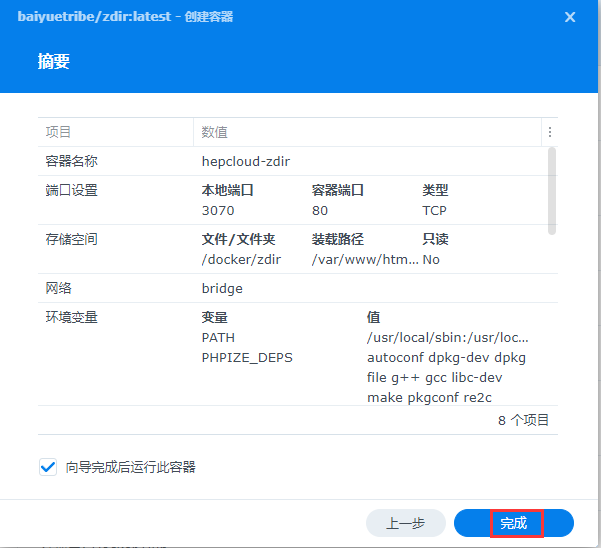Tick the run container after wizard checkbox
Image resolution: width=601 pixels, height=548 pixels.
point(48,467)
